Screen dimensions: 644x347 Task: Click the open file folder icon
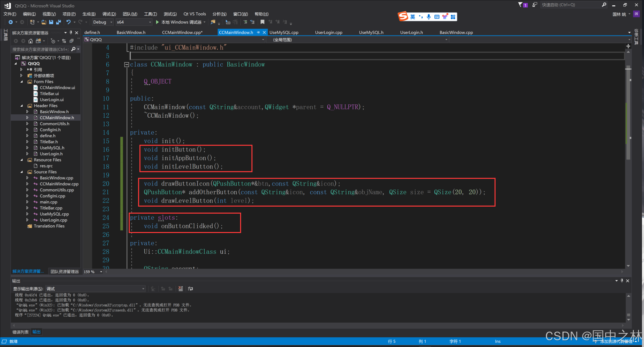(44, 22)
